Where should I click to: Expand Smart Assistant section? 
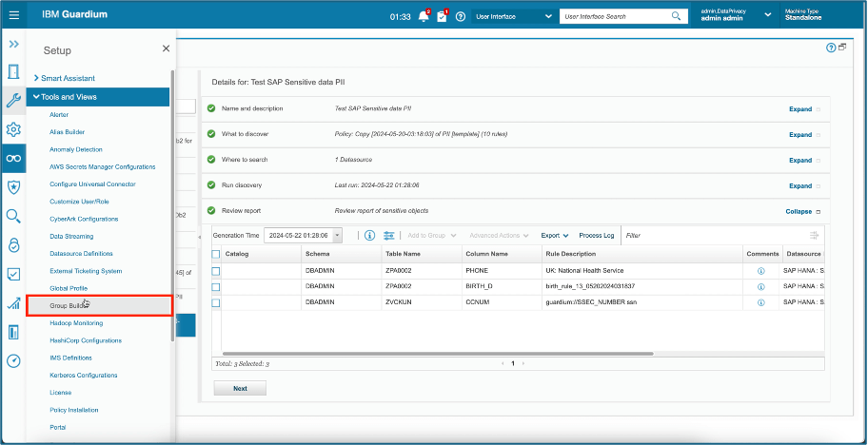[x=64, y=79]
